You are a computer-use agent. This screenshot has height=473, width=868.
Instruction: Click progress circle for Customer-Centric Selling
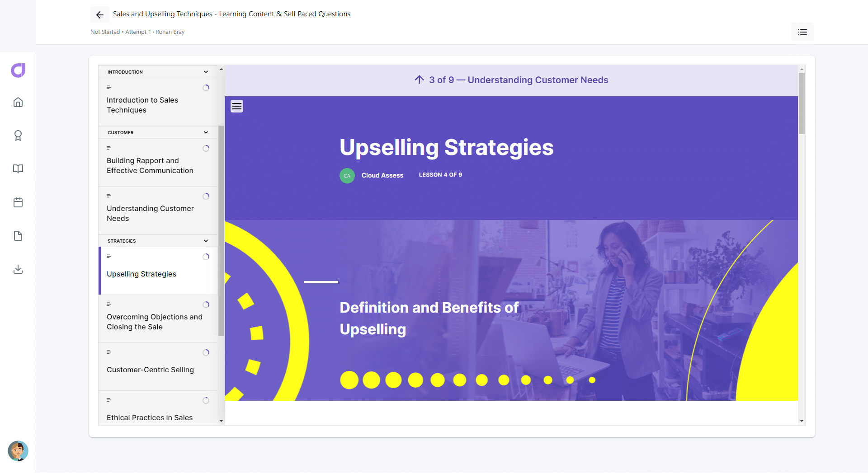click(x=206, y=352)
